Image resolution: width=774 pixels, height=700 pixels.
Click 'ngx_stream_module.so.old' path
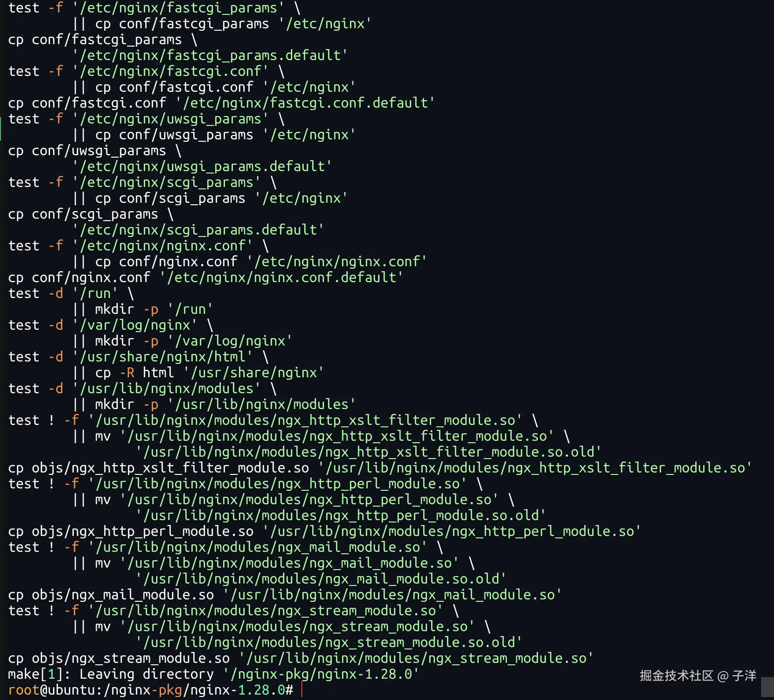(x=330, y=642)
